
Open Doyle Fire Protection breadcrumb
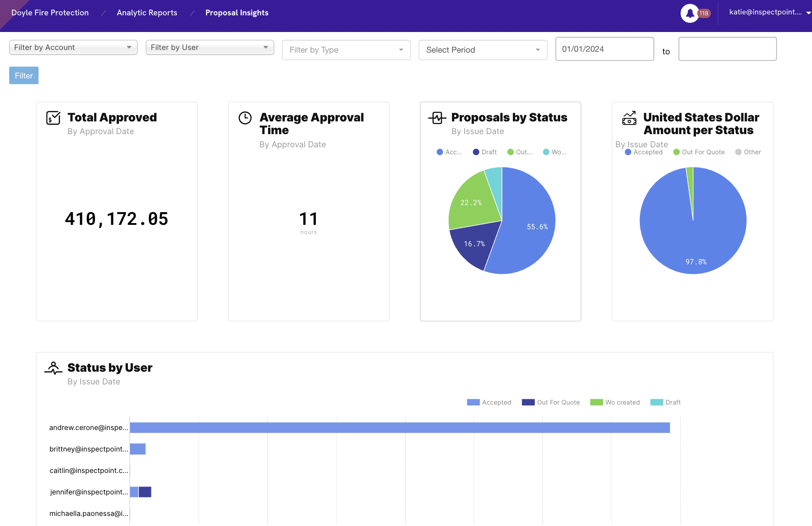coord(50,13)
